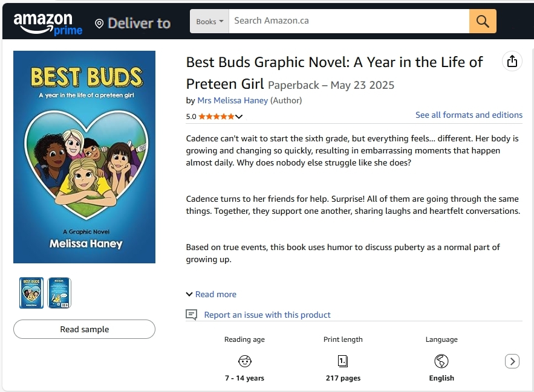Click the share icon button
534x392 pixels.
coord(512,61)
